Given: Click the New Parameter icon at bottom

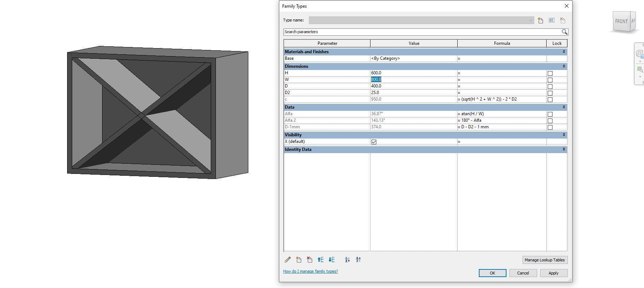Looking at the screenshot, I should click(x=299, y=260).
